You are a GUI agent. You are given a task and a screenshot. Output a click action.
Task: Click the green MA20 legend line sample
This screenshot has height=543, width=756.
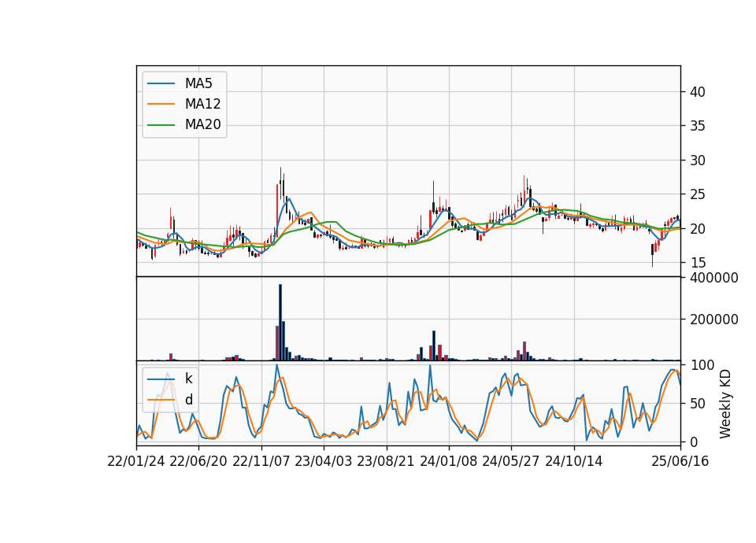161,124
